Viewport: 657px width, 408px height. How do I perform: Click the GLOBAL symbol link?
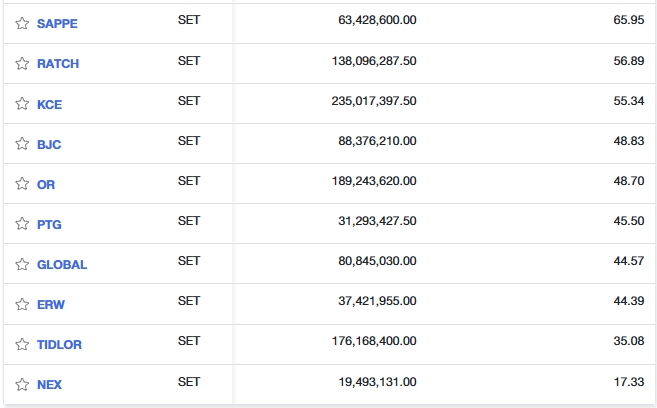coord(62,265)
